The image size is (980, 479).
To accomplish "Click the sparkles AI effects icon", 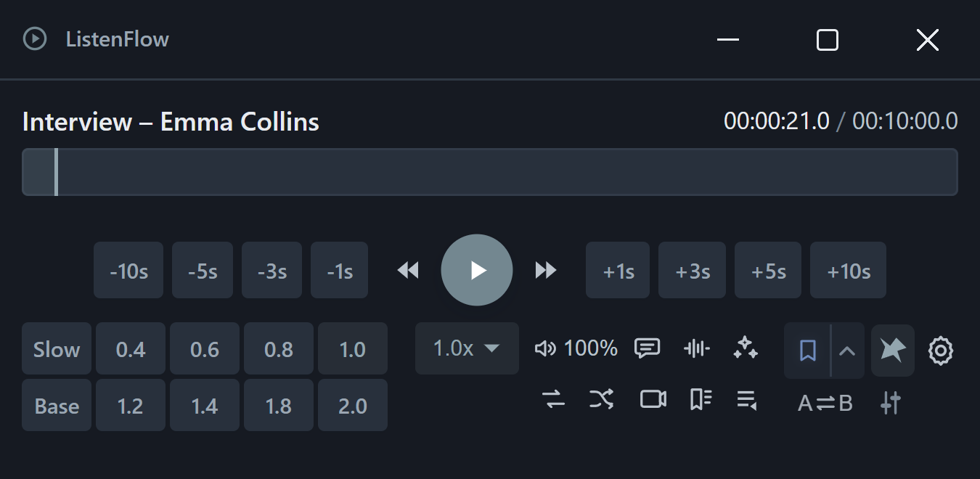I will (746, 348).
